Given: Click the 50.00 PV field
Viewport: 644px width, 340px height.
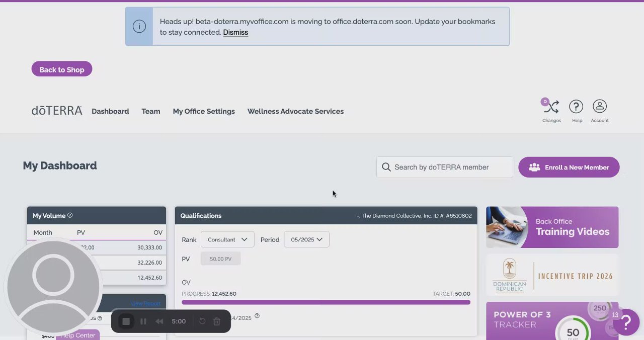Looking at the screenshot, I should click(220, 259).
